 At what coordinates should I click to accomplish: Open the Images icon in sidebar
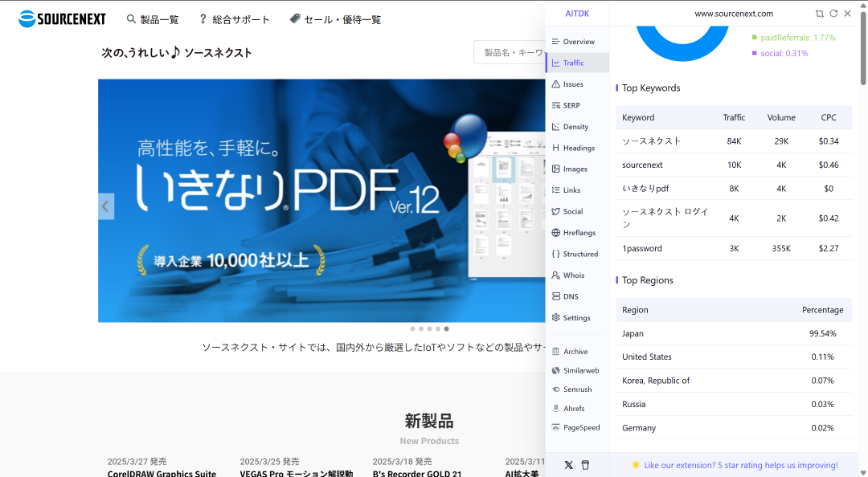click(556, 169)
